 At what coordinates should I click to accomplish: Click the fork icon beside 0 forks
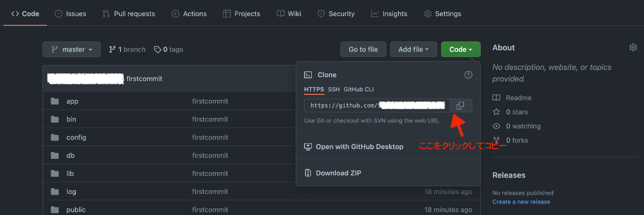tap(496, 140)
